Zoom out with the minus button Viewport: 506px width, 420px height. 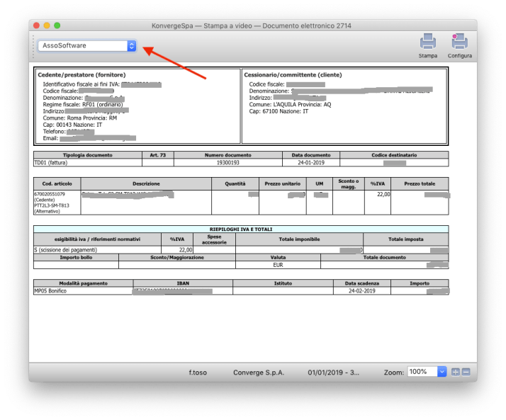pos(466,372)
